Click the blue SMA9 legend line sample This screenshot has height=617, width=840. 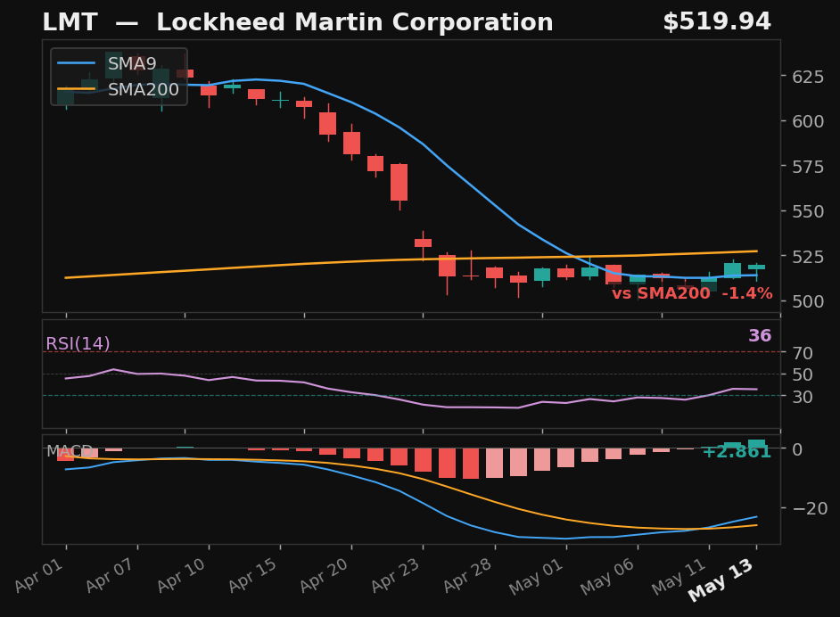pos(76,63)
